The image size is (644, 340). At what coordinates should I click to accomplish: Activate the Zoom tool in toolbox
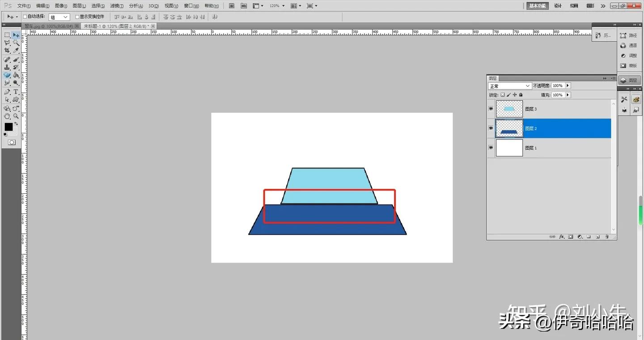point(16,116)
